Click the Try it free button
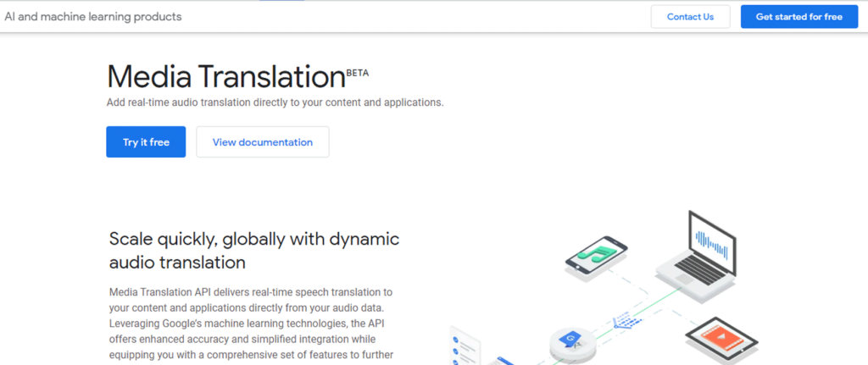Image resolution: width=868 pixels, height=365 pixels. point(146,142)
